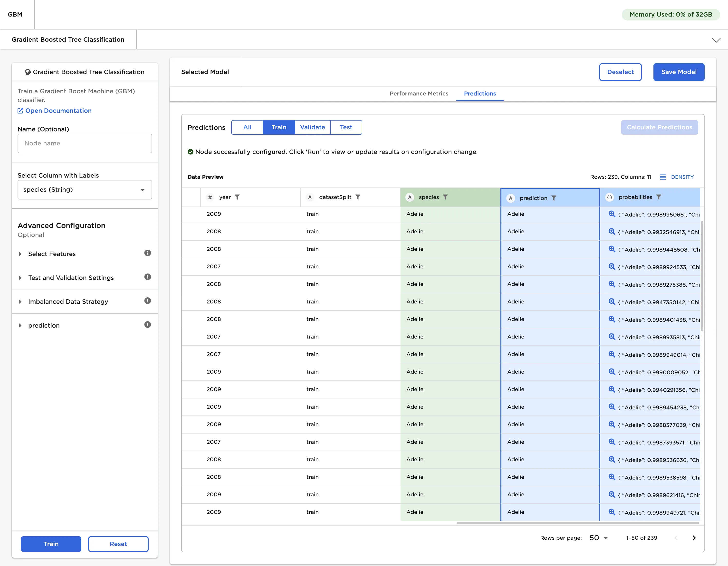Show Train split predictions

[279, 127]
